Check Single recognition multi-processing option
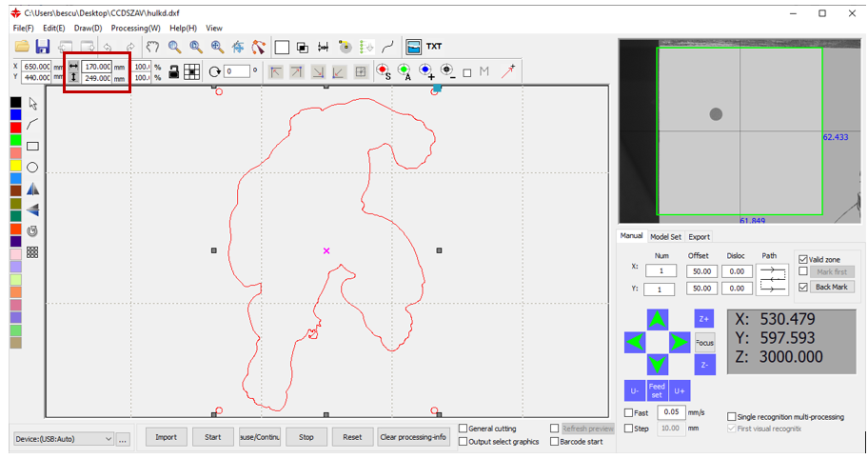Image resolution: width=868 pixels, height=459 pixels. click(731, 416)
